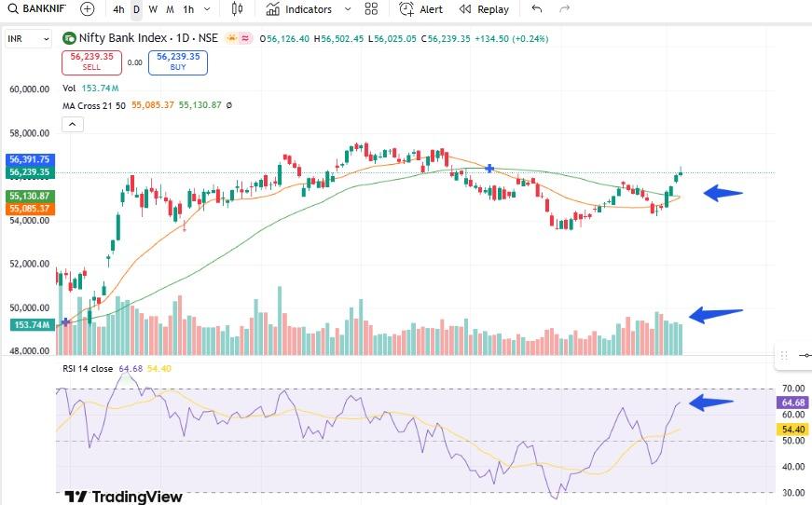Click the purple MA crossover marker near volume bars

pyautogui.click(x=66, y=322)
